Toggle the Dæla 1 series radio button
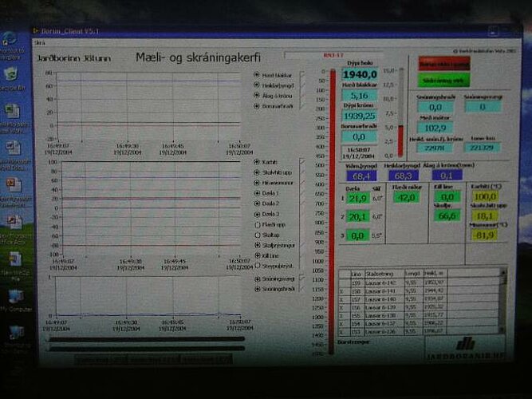Image resolution: width=532 pixels, height=399 pixels. (257, 192)
